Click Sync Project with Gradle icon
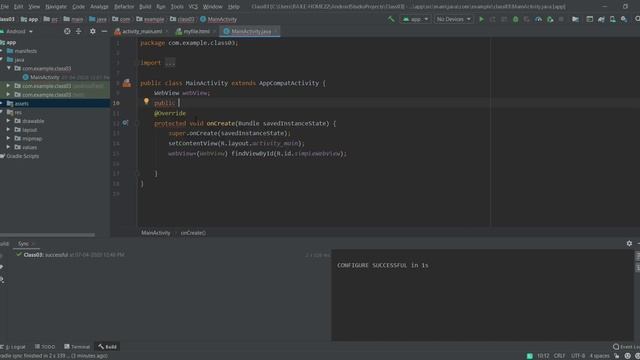This screenshot has width=640, height=360. point(601,19)
